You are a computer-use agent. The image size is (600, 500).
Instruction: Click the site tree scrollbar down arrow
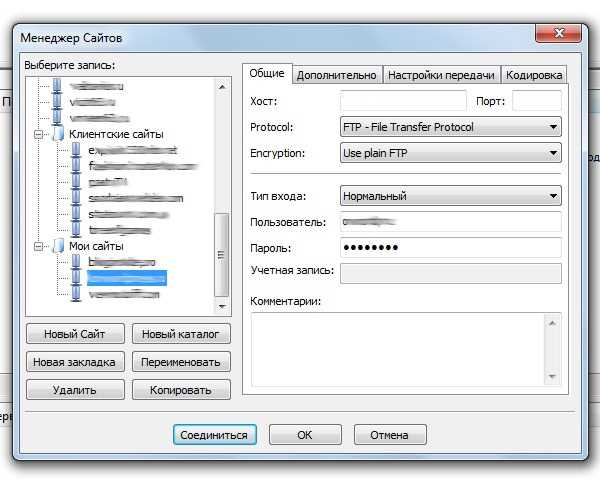tap(222, 306)
